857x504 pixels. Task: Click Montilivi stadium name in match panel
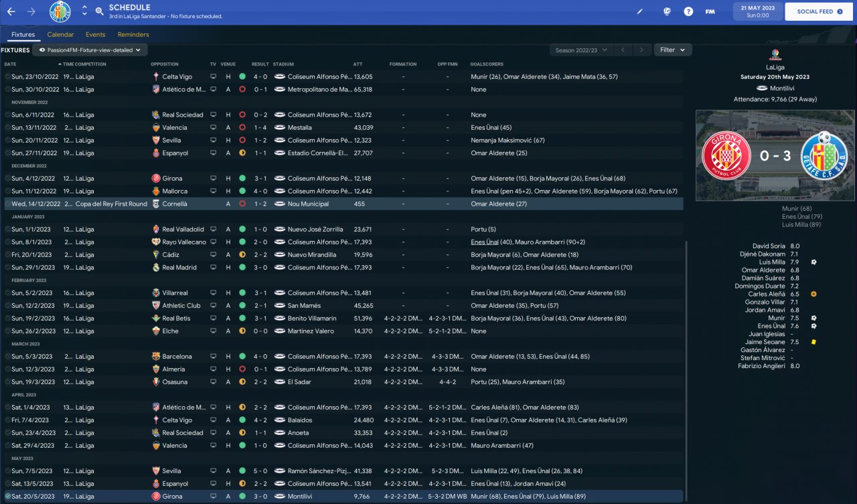click(x=782, y=88)
